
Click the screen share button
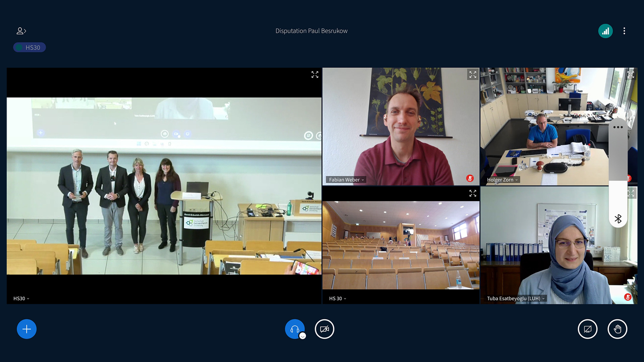587,329
